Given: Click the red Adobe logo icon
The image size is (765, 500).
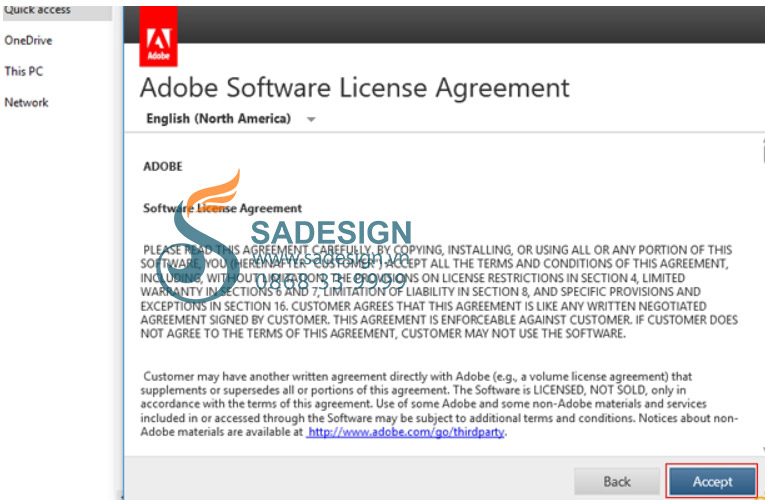Looking at the screenshot, I should 159,36.
